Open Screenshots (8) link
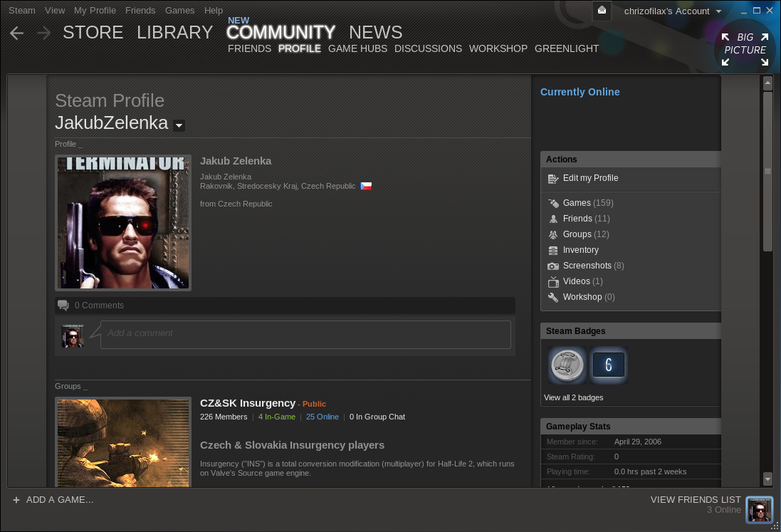Image resolution: width=781 pixels, height=532 pixels. 593,266
